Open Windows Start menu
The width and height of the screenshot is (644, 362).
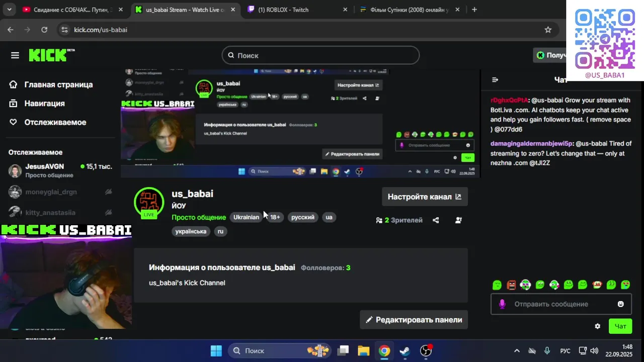click(216, 350)
